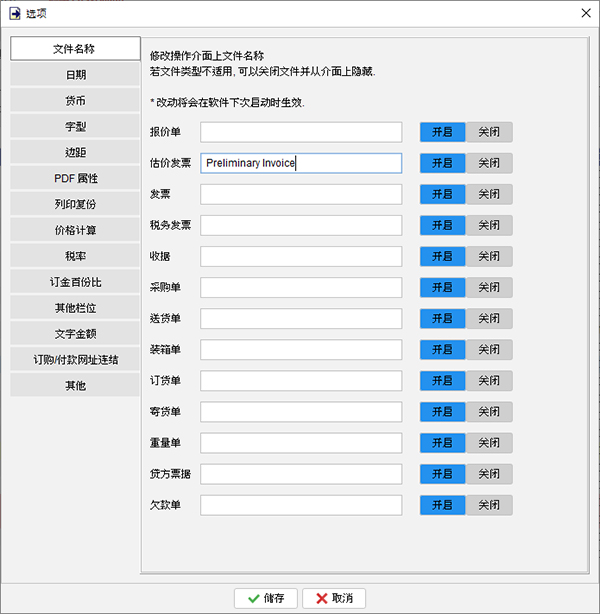600x614 pixels.
Task: Focus the 发票 name input field
Action: [301, 194]
